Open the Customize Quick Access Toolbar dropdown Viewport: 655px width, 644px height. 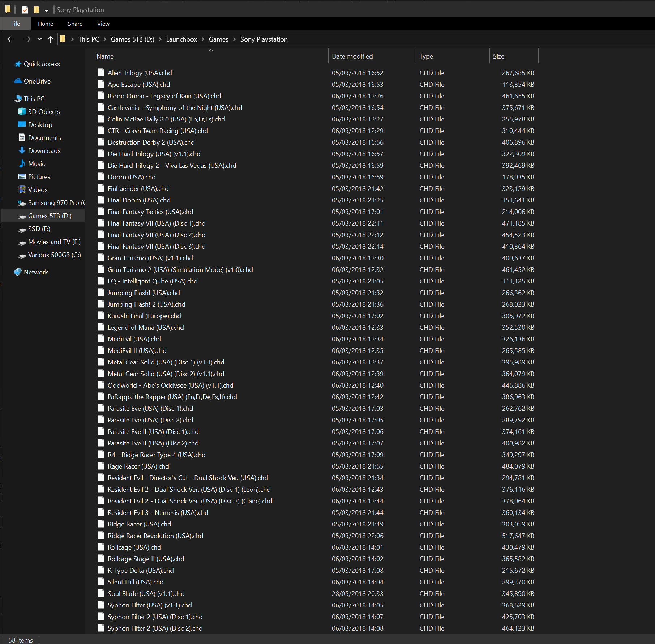(x=46, y=10)
